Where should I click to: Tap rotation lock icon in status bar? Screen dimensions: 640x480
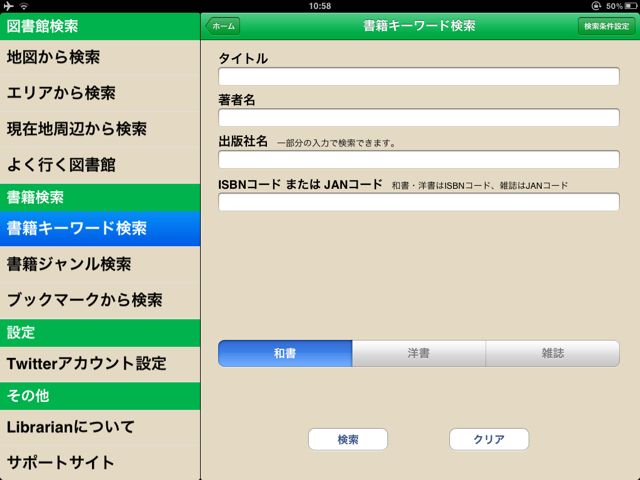tap(596, 6)
